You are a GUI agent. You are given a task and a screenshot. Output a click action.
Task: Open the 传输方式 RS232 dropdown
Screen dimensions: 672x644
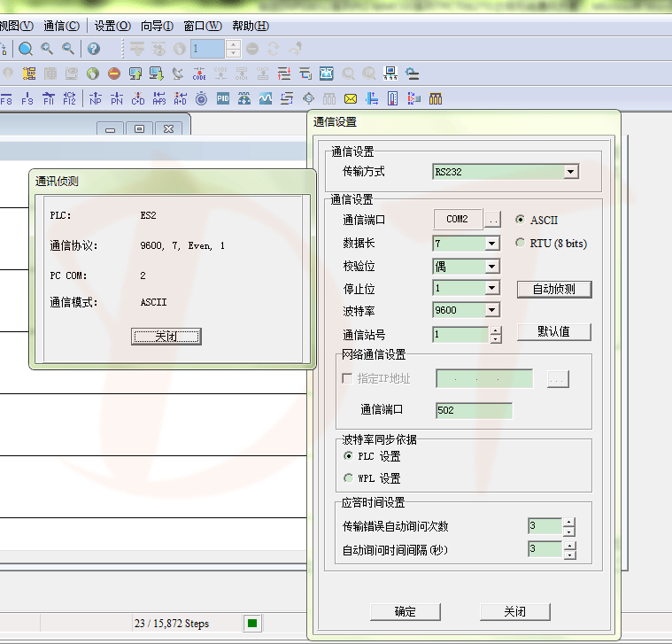570,172
